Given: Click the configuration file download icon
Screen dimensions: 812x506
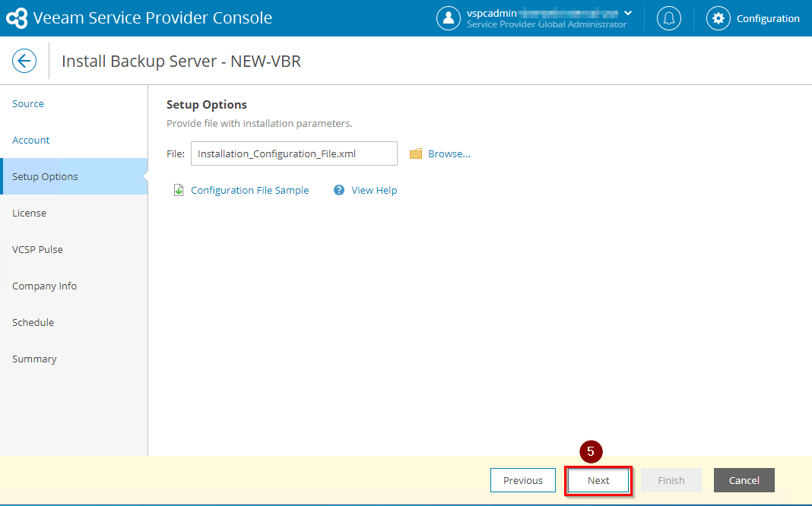Looking at the screenshot, I should tap(179, 190).
